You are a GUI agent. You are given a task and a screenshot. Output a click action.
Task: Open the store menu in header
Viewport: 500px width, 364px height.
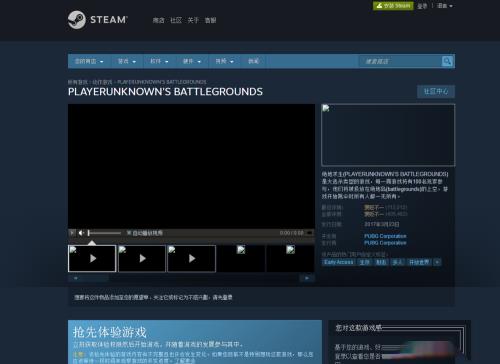click(159, 20)
